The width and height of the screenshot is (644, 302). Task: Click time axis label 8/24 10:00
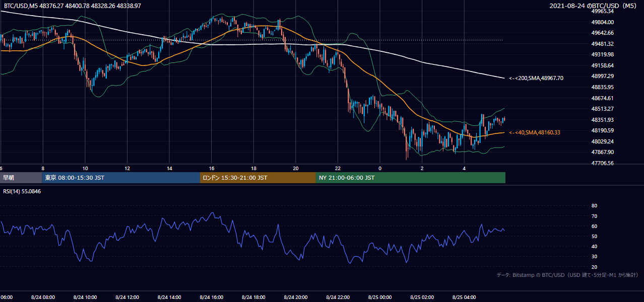tap(85, 297)
